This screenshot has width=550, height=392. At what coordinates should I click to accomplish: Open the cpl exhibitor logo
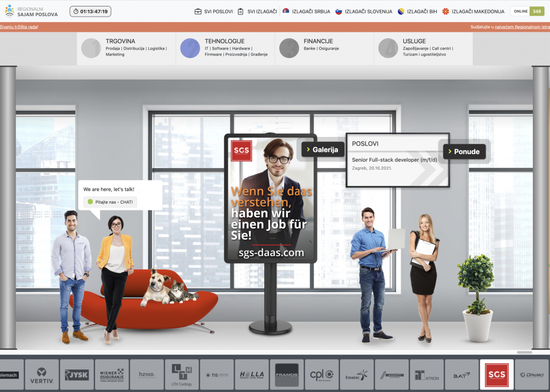click(322, 374)
